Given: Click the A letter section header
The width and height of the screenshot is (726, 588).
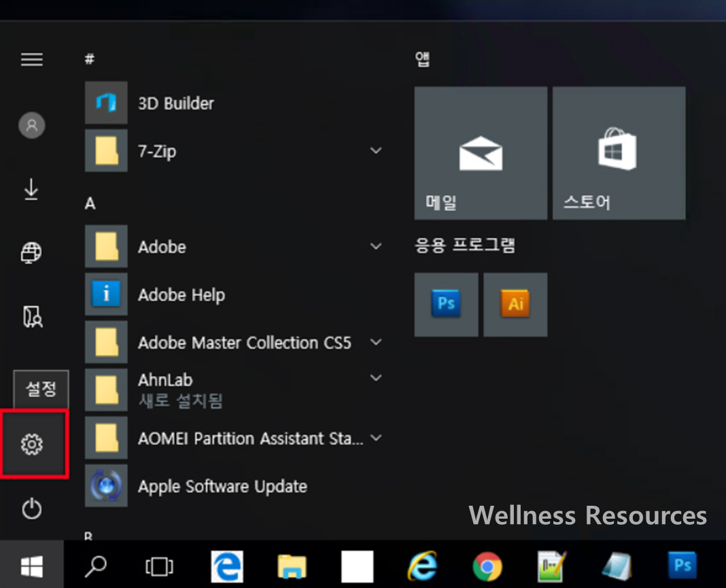Looking at the screenshot, I should [90, 203].
